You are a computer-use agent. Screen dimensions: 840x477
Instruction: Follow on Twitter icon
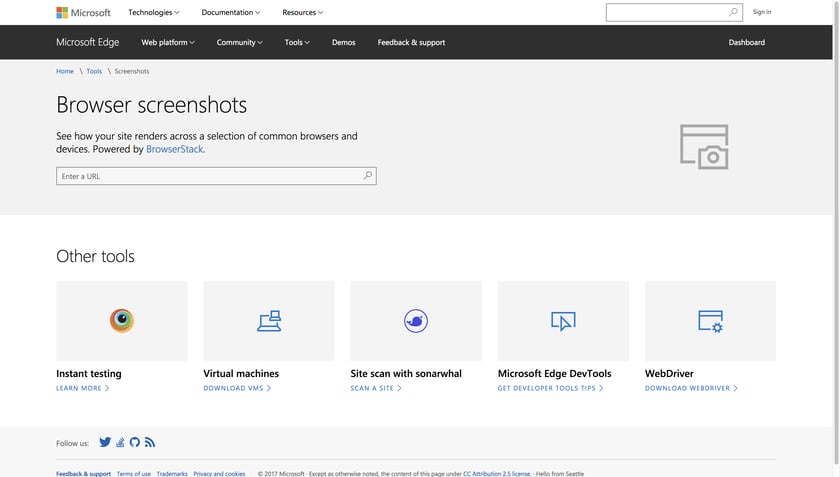pos(105,442)
